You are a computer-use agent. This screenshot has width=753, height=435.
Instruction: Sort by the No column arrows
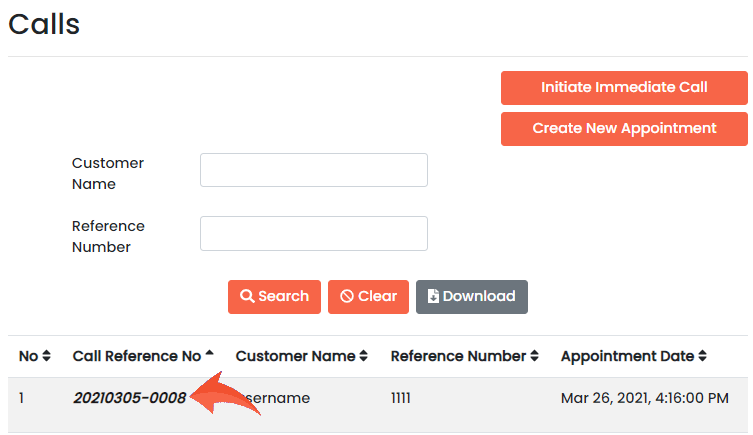(x=46, y=357)
